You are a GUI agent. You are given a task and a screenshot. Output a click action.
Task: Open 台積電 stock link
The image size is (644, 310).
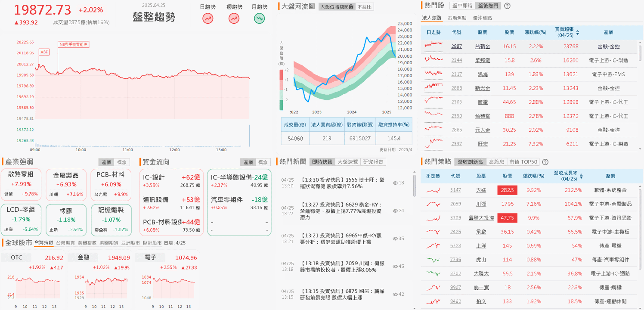coord(483,116)
